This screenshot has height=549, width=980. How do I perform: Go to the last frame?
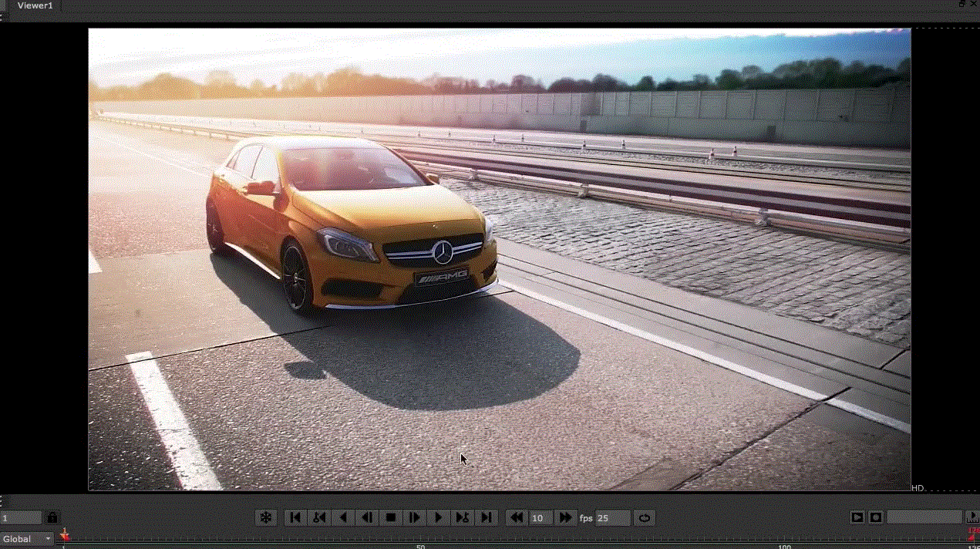click(487, 517)
